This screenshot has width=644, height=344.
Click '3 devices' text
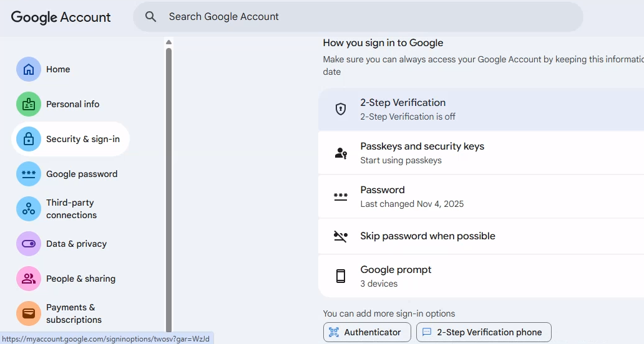tap(379, 284)
